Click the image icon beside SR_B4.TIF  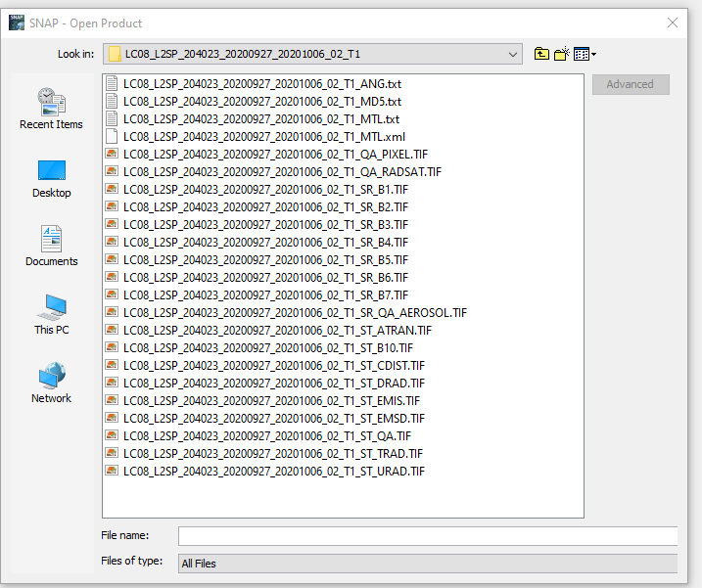pos(112,242)
